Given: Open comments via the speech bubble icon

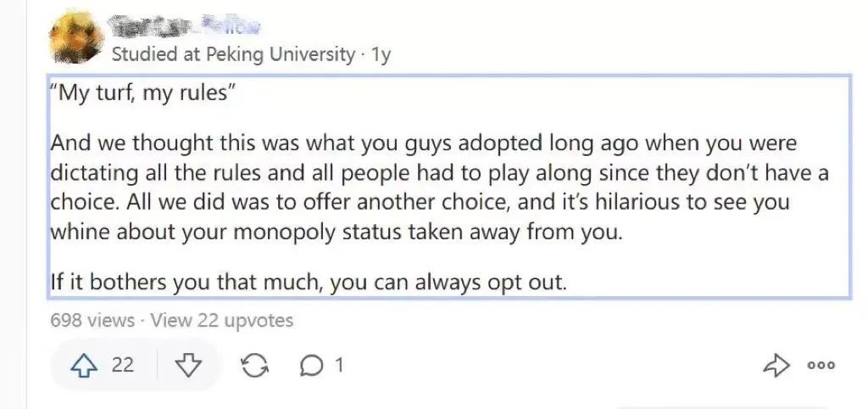Looking at the screenshot, I should 312,366.
